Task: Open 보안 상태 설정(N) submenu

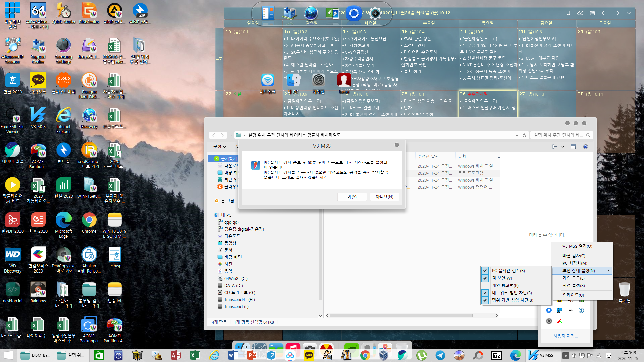Action: (x=582, y=270)
